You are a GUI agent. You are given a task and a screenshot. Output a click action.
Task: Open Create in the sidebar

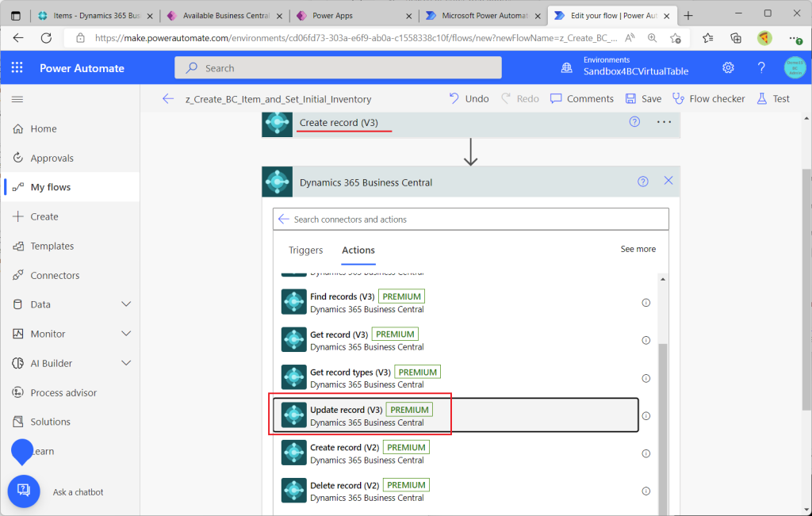point(70,216)
